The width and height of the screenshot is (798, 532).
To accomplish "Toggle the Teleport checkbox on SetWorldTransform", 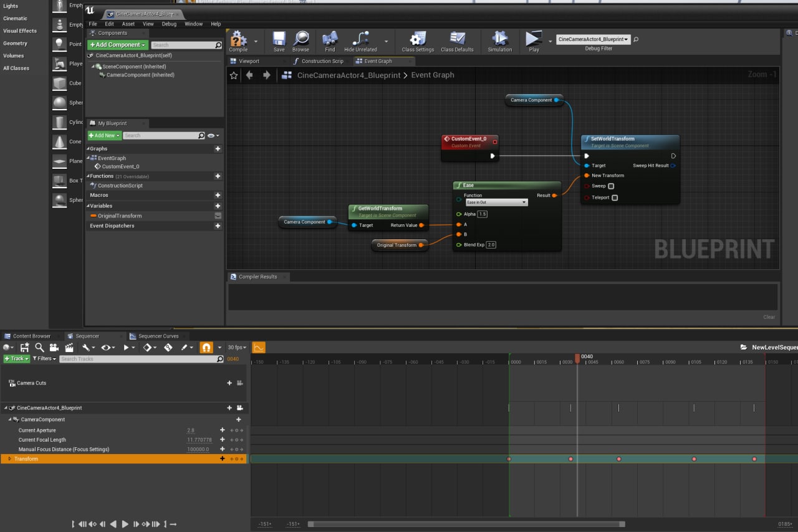I will point(615,197).
